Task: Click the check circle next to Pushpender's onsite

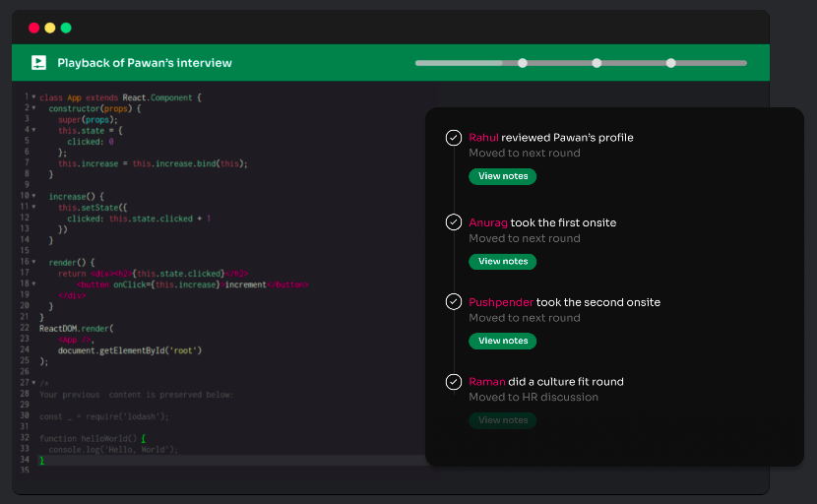Action: pyautogui.click(x=454, y=302)
